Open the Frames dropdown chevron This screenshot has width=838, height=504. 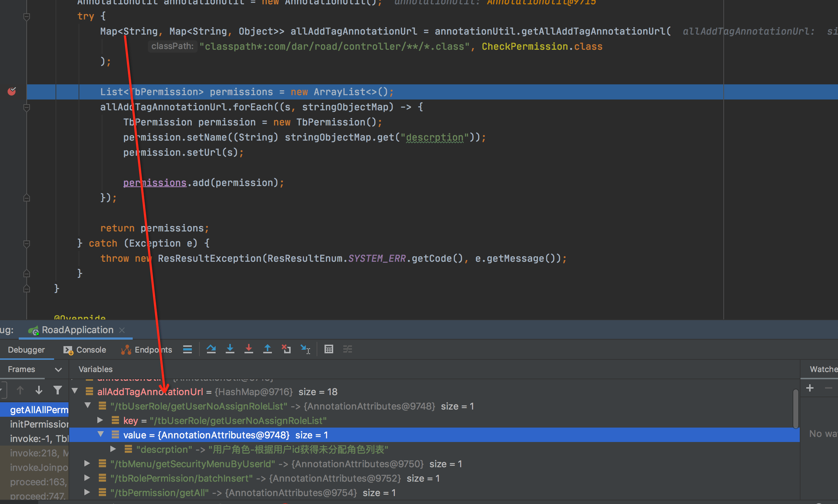(x=58, y=370)
